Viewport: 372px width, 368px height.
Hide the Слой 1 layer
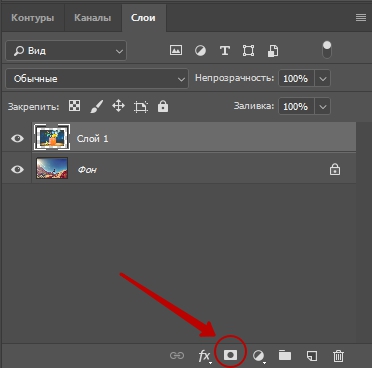coord(17,138)
